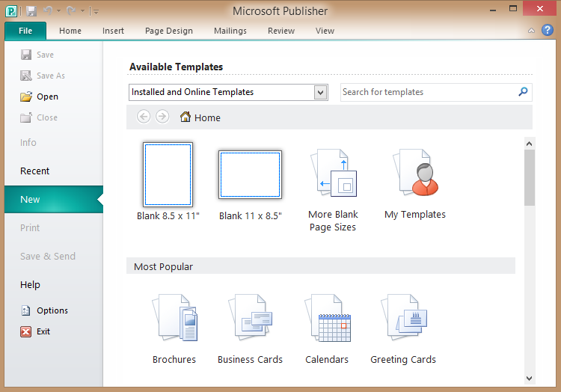The image size is (561, 392).
Task: Click the Publisher app icon in title bar
Action: tap(11, 11)
